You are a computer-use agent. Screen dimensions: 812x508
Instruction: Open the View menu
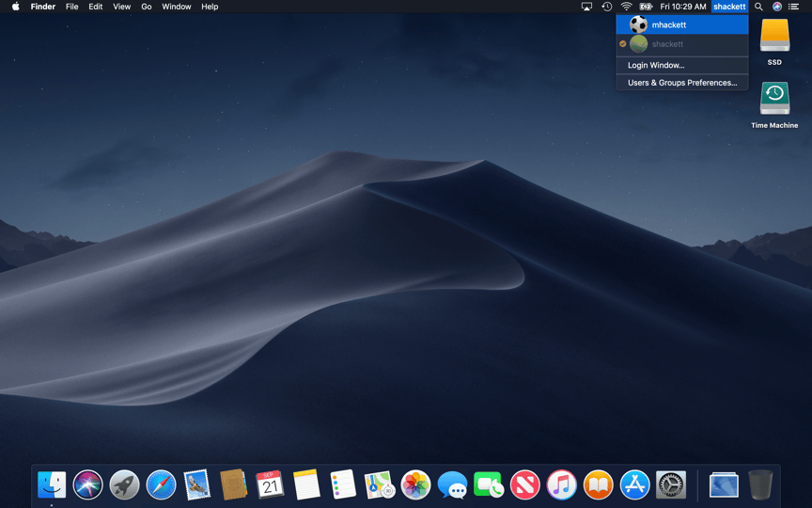click(x=121, y=7)
